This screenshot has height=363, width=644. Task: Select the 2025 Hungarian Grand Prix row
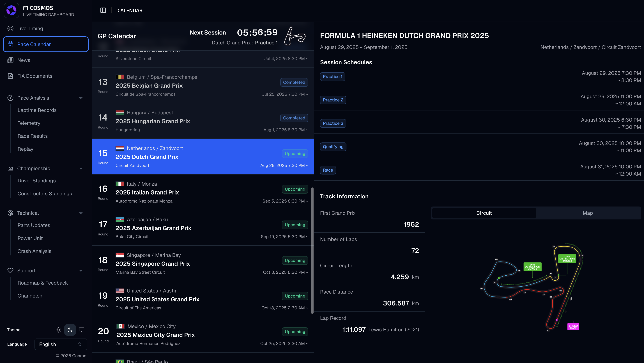(203, 121)
